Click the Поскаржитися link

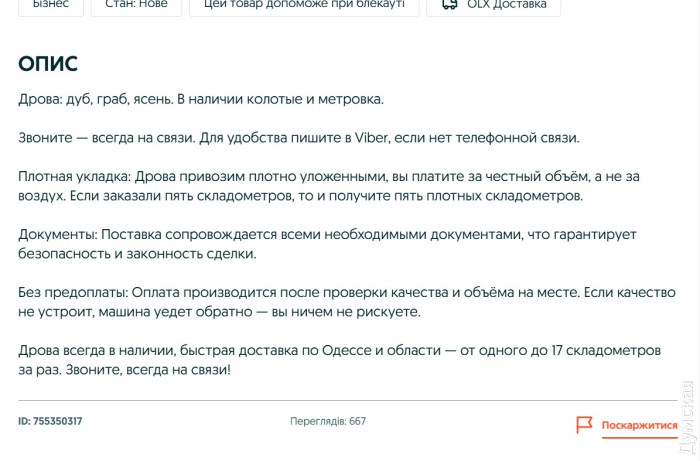click(639, 426)
